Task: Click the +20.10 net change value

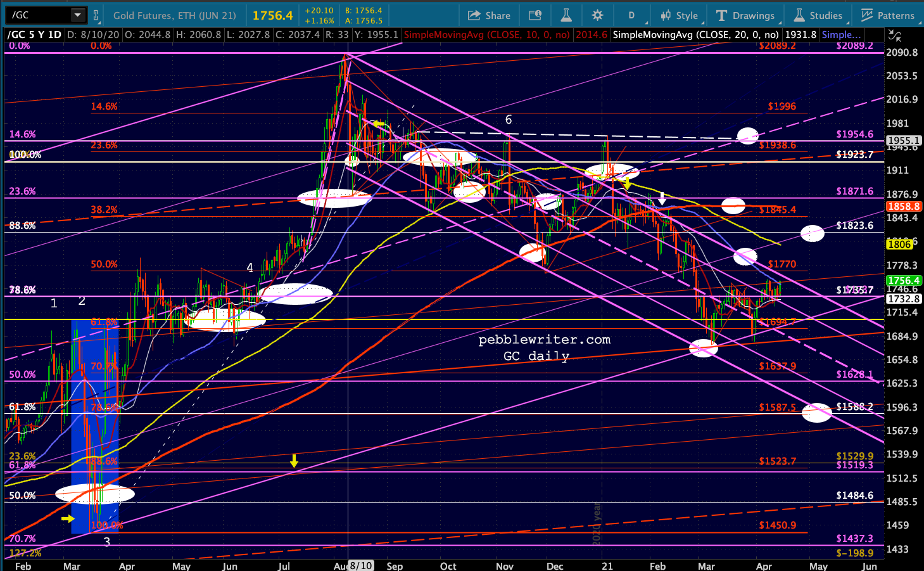Action: click(x=319, y=11)
